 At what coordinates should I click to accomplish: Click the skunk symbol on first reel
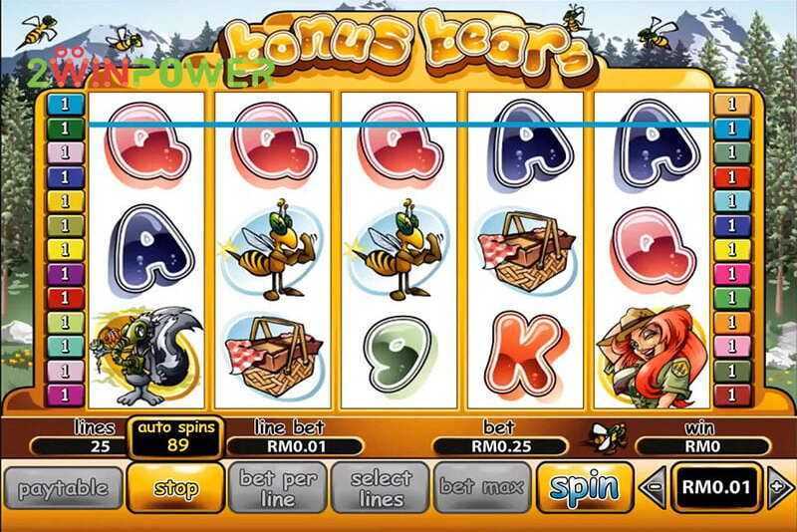point(146,356)
